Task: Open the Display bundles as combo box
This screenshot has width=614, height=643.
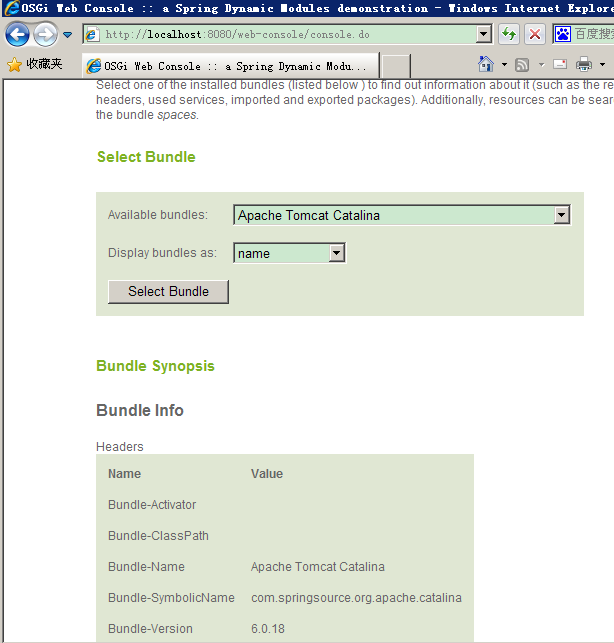Action: [290, 253]
